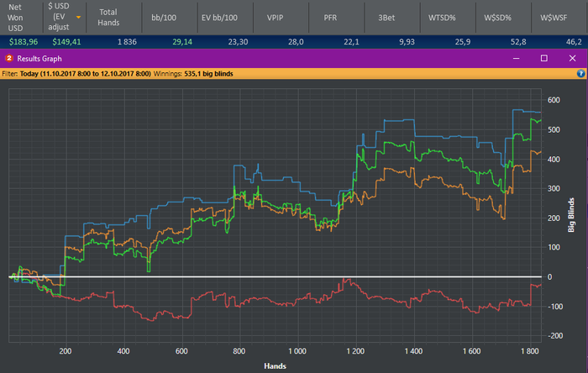Maximize the Results Graph window
588x373 pixels.
(x=544, y=59)
